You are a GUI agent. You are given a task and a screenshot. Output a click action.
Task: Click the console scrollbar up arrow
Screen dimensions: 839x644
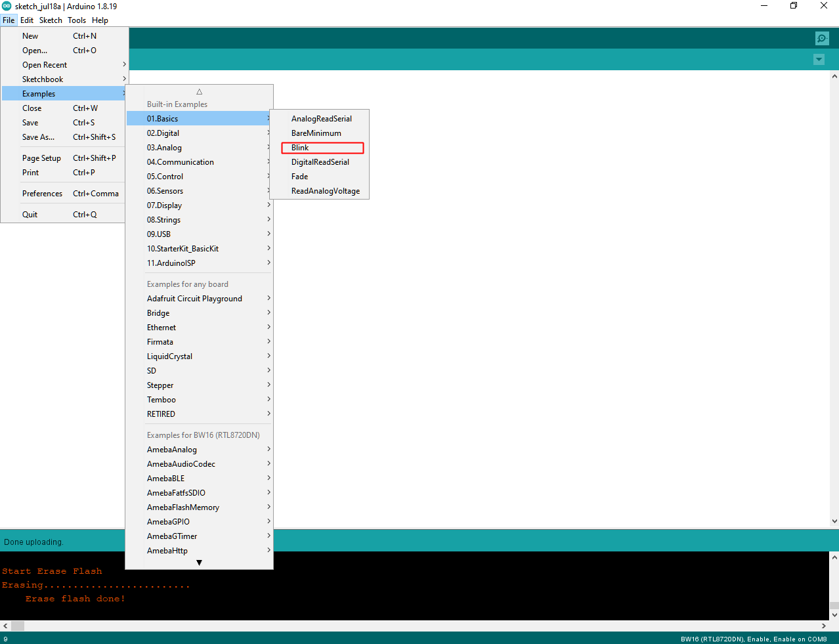point(834,558)
